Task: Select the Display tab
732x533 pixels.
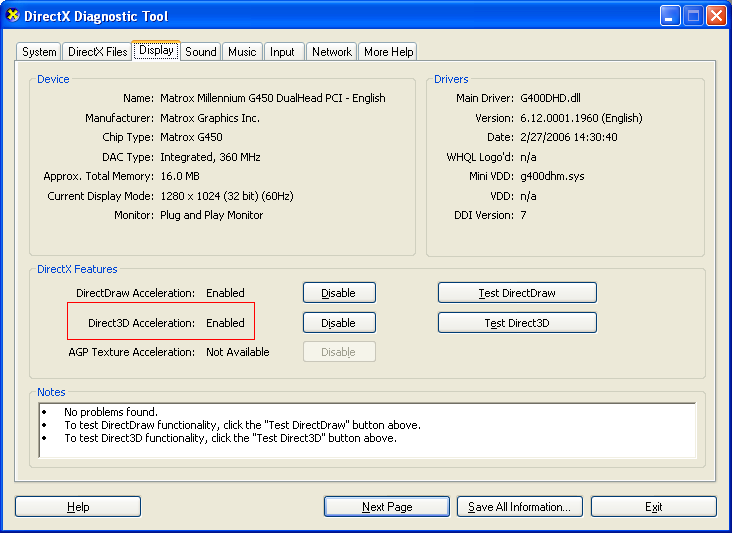Action: coord(156,50)
